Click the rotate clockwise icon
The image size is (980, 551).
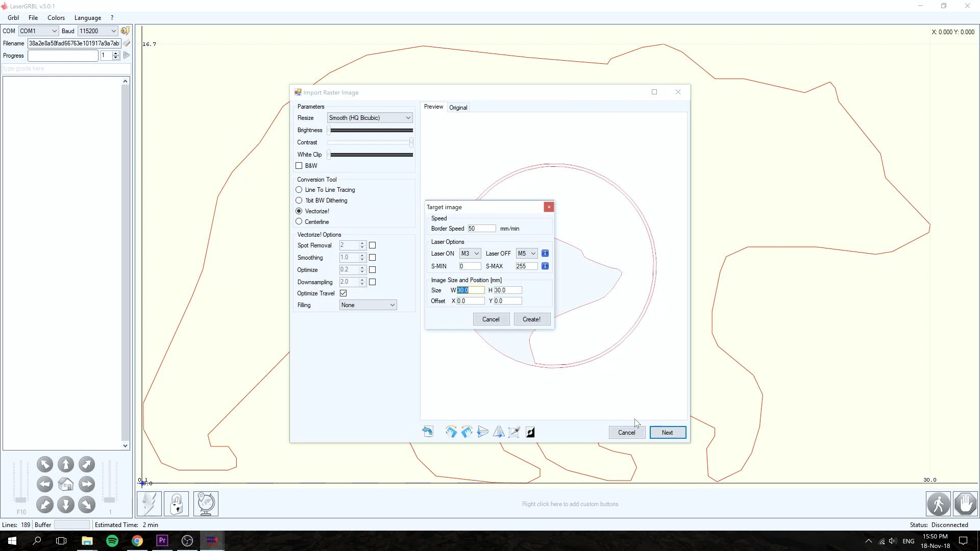tap(451, 432)
